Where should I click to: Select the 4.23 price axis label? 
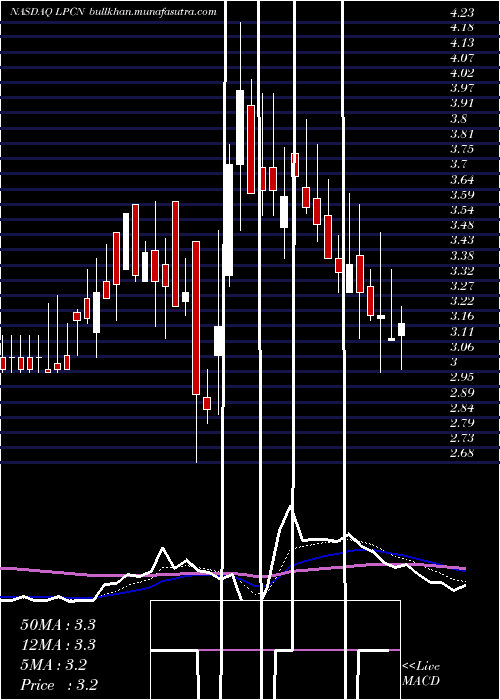coord(462,12)
